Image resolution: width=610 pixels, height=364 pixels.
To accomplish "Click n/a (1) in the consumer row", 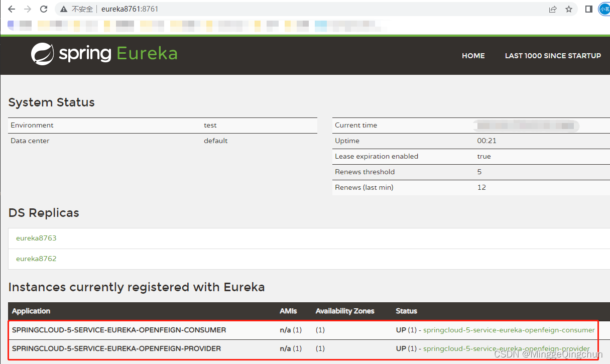I will [x=291, y=330].
